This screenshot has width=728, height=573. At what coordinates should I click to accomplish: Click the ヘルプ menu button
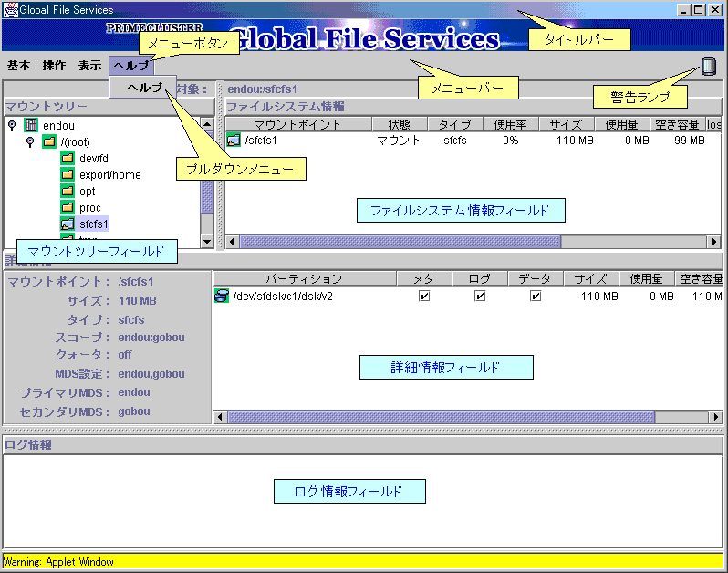pos(131,66)
